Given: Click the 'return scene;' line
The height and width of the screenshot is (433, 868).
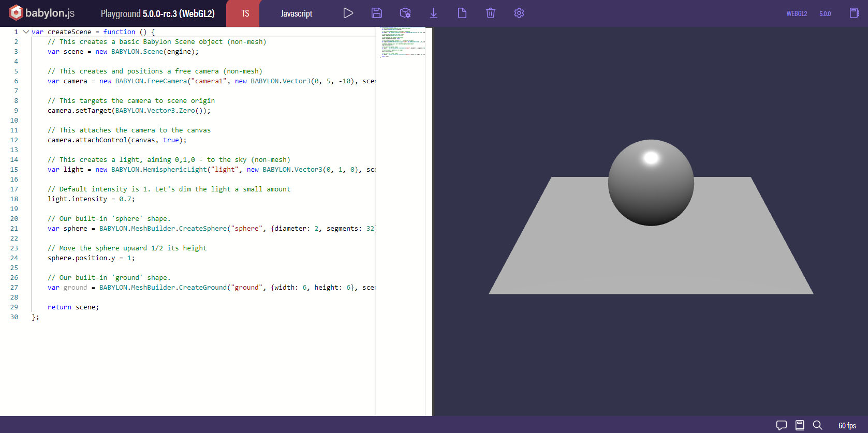Looking at the screenshot, I should point(73,307).
